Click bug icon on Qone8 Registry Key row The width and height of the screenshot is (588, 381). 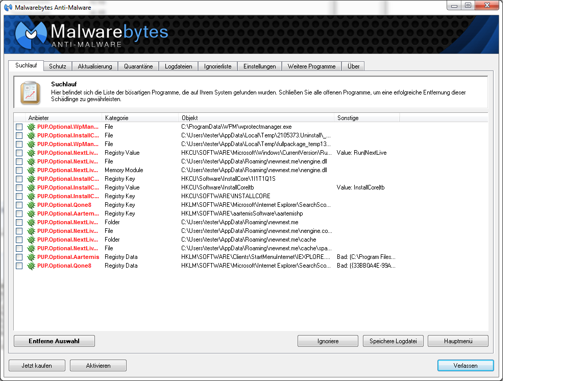tap(31, 205)
